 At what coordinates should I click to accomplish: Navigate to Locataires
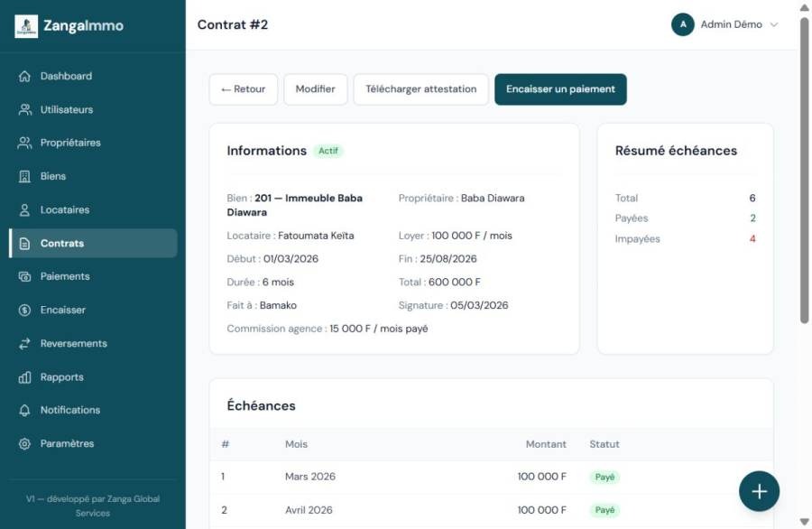(x=93, y=209)
